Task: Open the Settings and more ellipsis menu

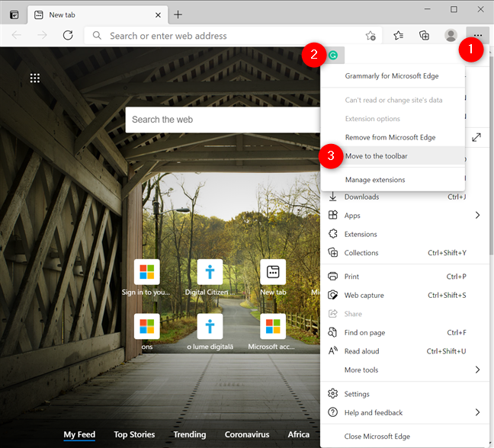Action: tap(478, 35)
